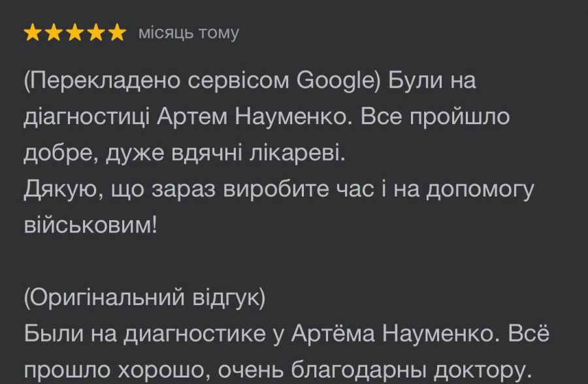
Task: Select the fifth rating star
Action: [x=117, y=33]
